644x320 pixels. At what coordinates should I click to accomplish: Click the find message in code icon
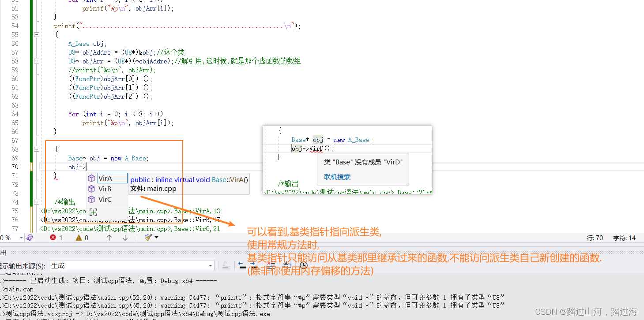pos(226,265)
